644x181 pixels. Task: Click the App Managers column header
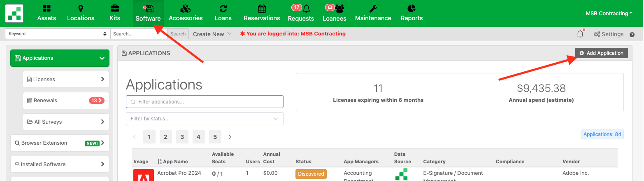click(x=361, y=162)
